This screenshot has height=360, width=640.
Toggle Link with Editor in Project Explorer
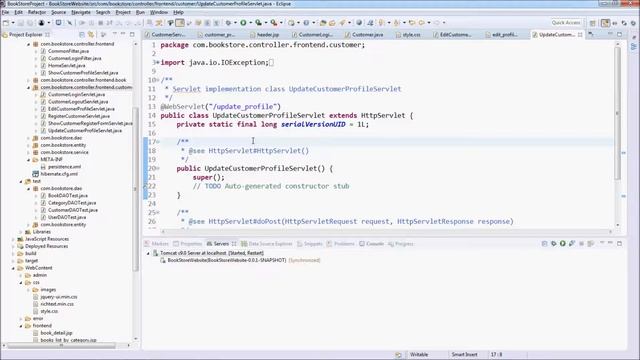(91, 35)
